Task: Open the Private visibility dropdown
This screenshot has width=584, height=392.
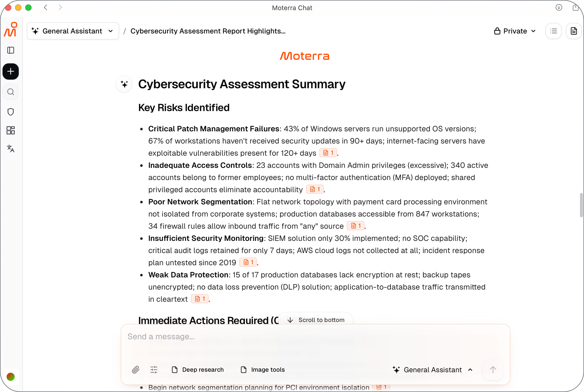Action: pos(515,31)
